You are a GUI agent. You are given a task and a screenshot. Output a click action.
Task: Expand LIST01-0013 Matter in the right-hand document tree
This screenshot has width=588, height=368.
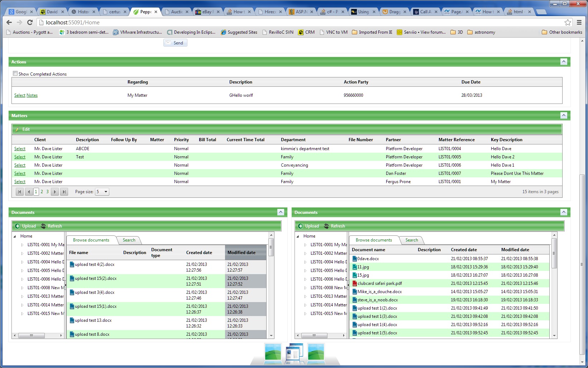click(305, 296)
